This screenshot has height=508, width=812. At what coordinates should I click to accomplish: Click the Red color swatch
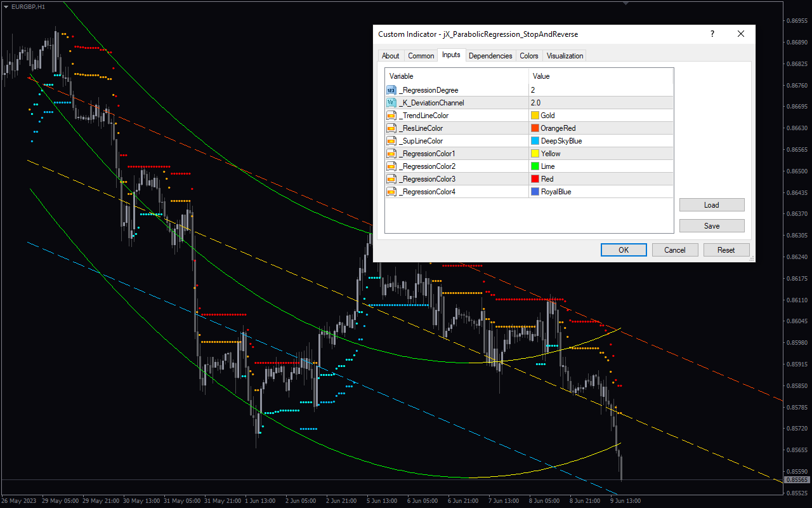535,179
